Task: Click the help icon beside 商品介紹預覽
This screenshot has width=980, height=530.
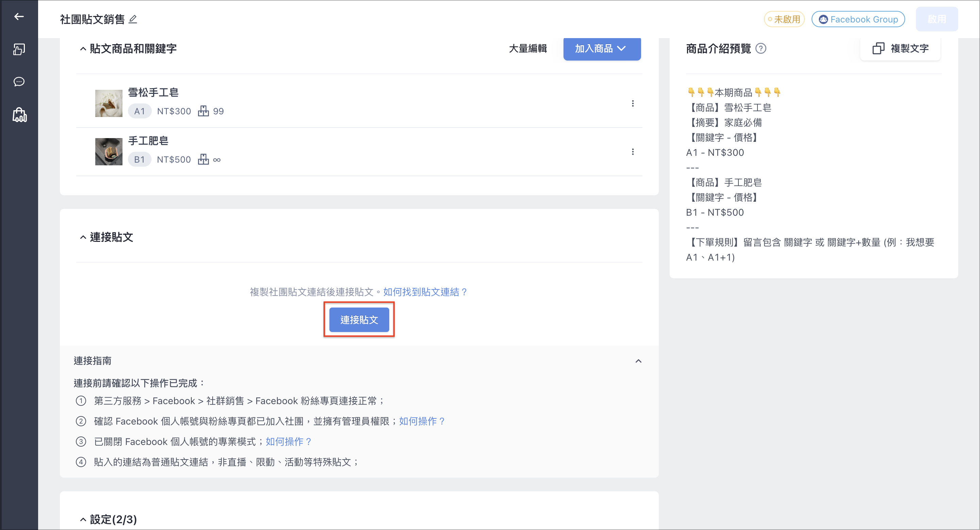Action: click(x=761, y=48)
